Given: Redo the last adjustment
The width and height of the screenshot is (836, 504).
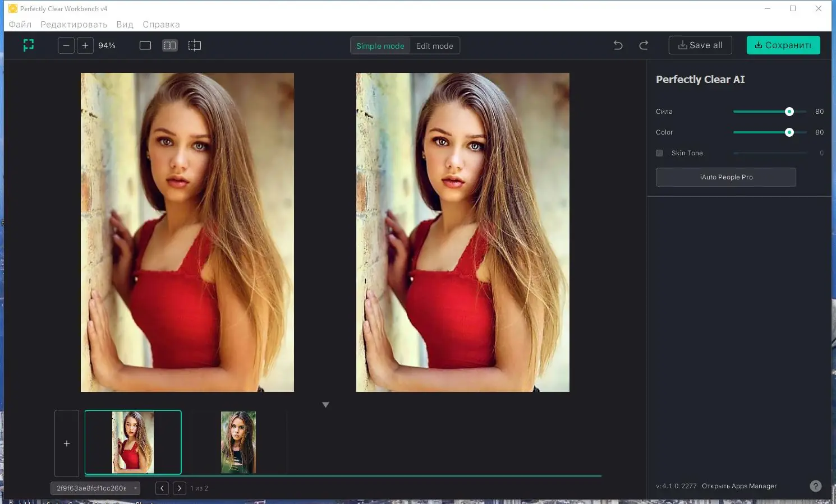Looking at the screenshot, I should click(644, 45).
